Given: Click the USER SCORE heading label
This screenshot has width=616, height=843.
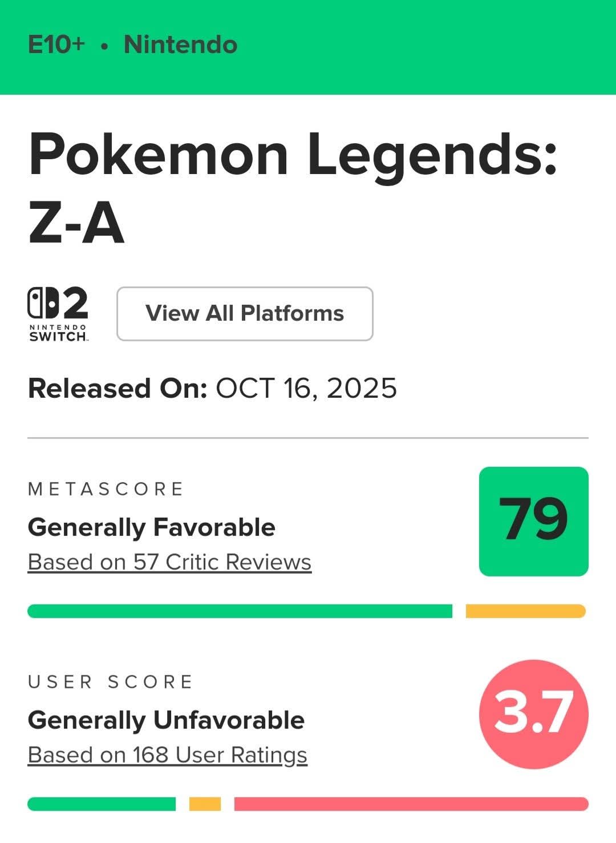Looking at the screenshot, I should [110, 682].
